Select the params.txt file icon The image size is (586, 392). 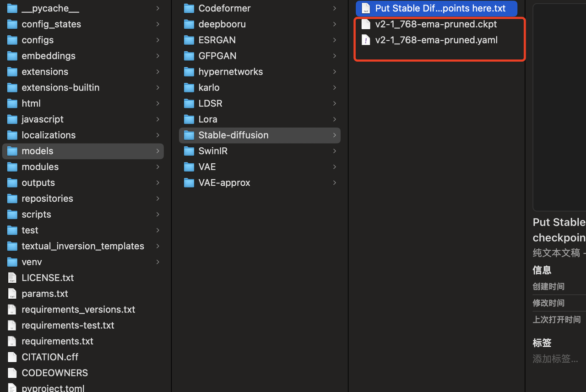pyautogui.click(x=12, y=294)
